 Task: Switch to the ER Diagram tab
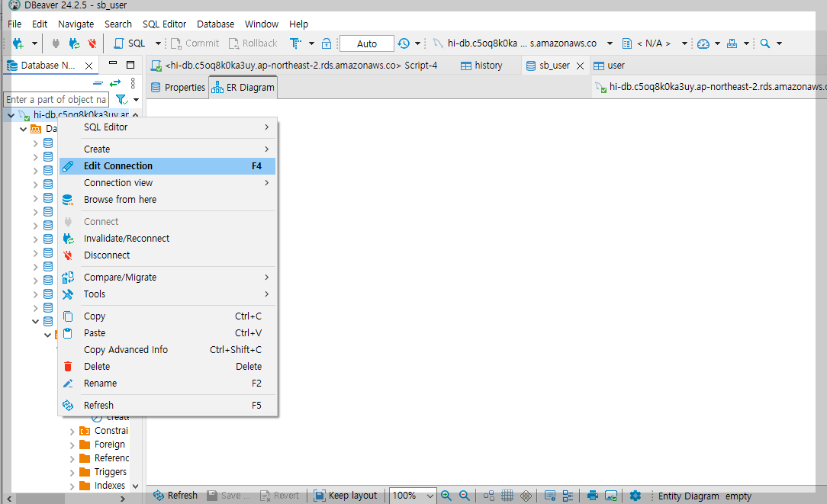tap(243, 88)
